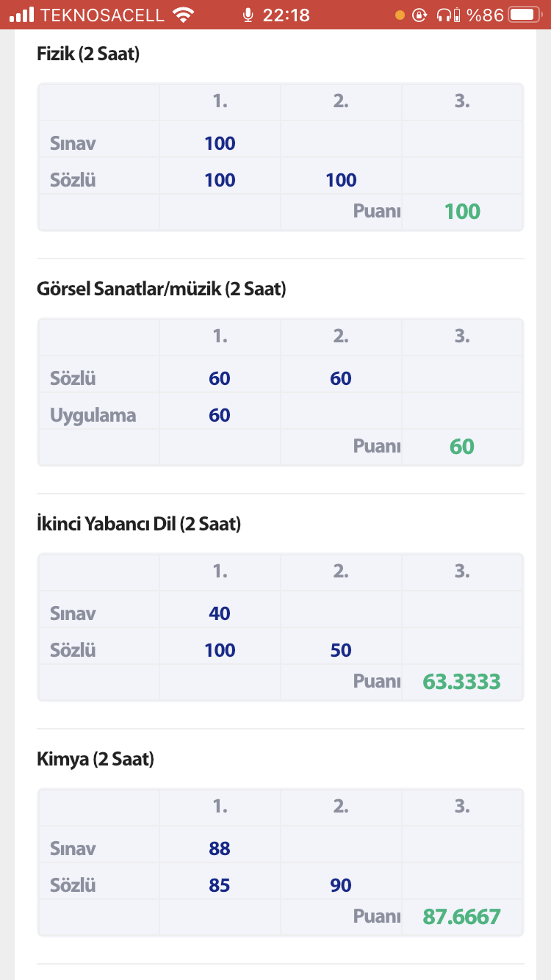Viewport: 551px width, 980px height.
Task: Select the İkinci Yabancı Dil (2 Saat) heading
Action: tap(139, 525)
